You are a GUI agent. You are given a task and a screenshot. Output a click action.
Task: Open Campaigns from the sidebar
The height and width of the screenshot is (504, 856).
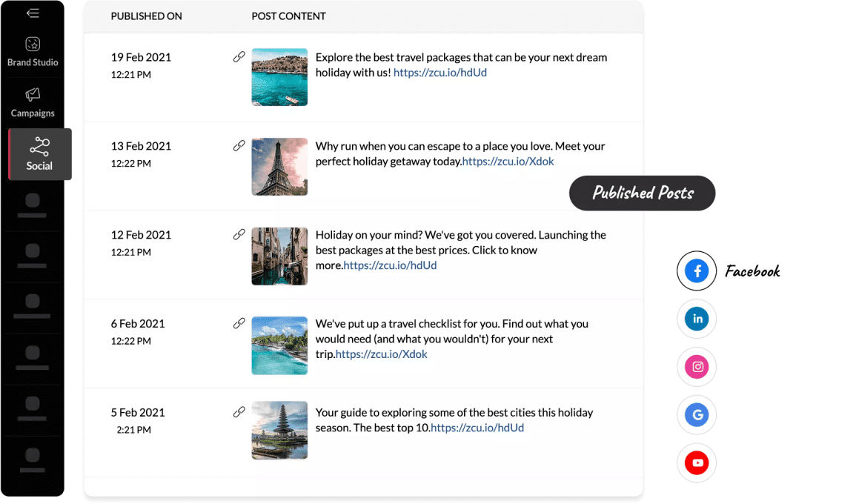[x=33, y=102]
